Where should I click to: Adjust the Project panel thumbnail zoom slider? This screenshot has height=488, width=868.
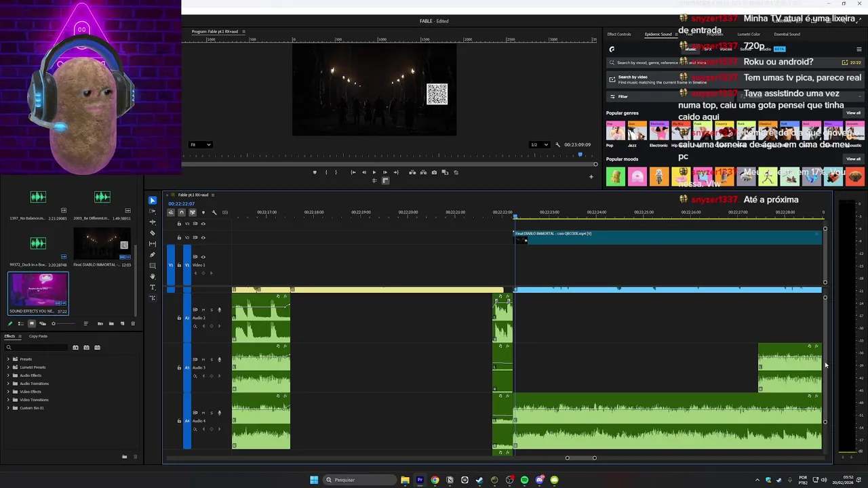coord(54,323)
